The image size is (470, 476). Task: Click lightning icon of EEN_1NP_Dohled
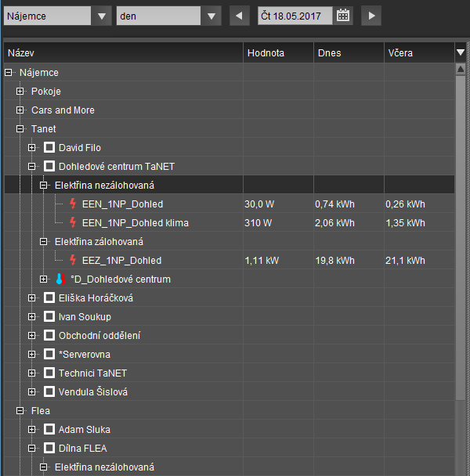pos(74,204)
